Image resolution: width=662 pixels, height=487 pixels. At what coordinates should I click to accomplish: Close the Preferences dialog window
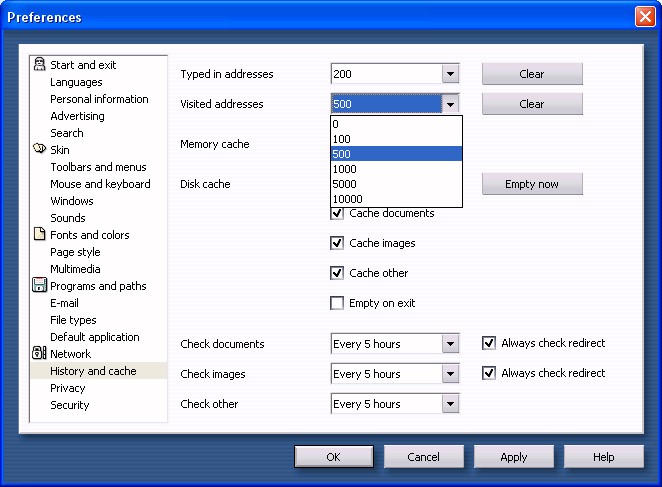coord(644,17)
